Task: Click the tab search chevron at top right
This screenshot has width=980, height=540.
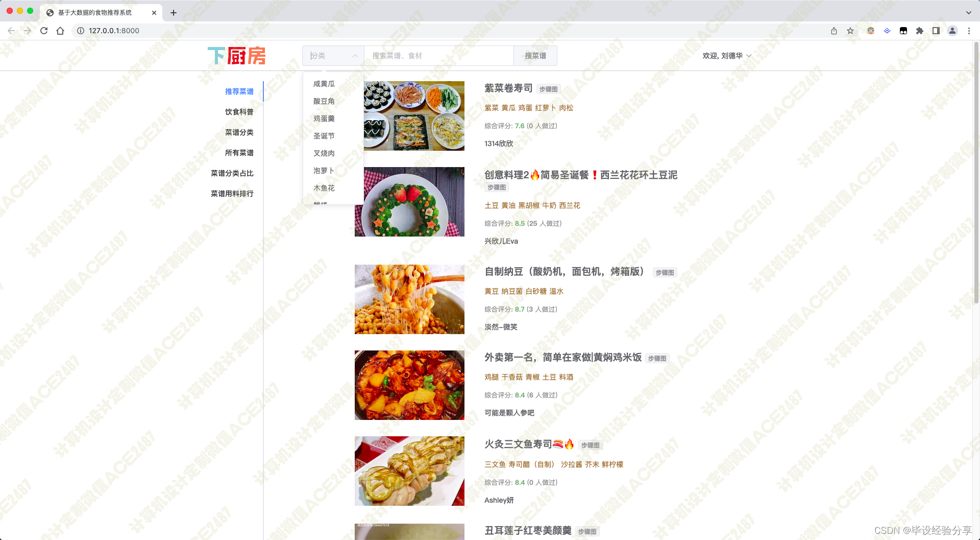Action: pos(969,13)
